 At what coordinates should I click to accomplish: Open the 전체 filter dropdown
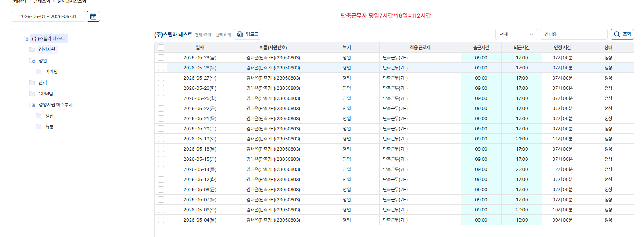pyautogui.click(x=516, y=34)
